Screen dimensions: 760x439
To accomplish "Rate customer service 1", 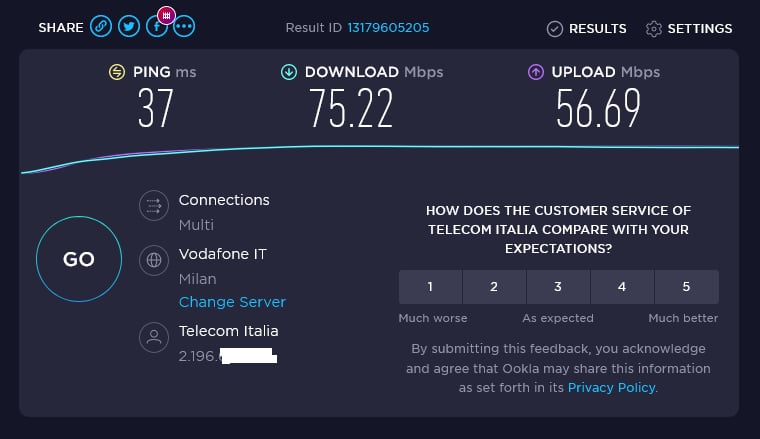I will 430,287.
